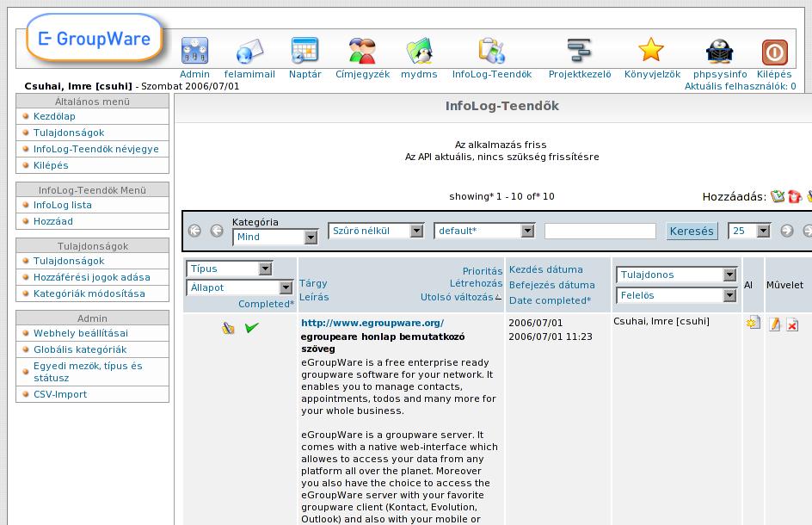812x525 pixels.
Task: Open Webhely beállításai admin item
Action: click(81, 333)
